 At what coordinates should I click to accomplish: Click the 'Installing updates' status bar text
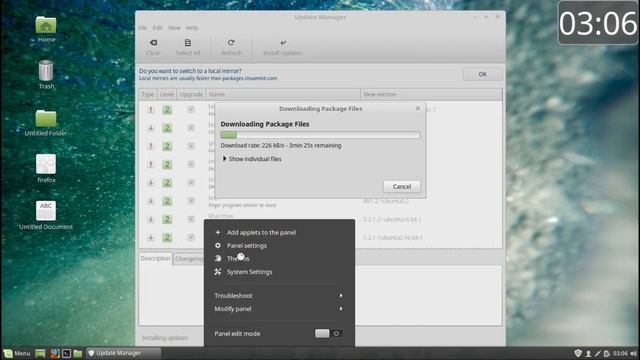(x=165, y=338)
